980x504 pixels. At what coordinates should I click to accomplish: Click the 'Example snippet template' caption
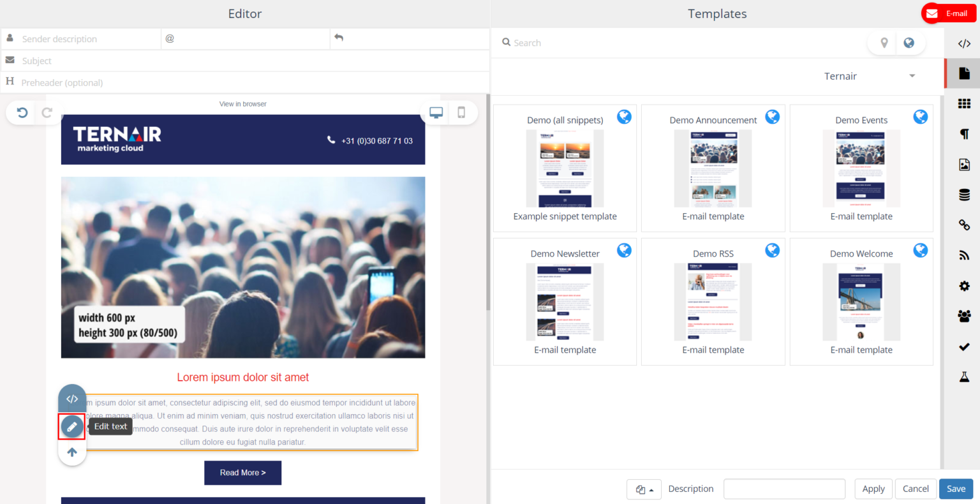(x=565, y=216)
